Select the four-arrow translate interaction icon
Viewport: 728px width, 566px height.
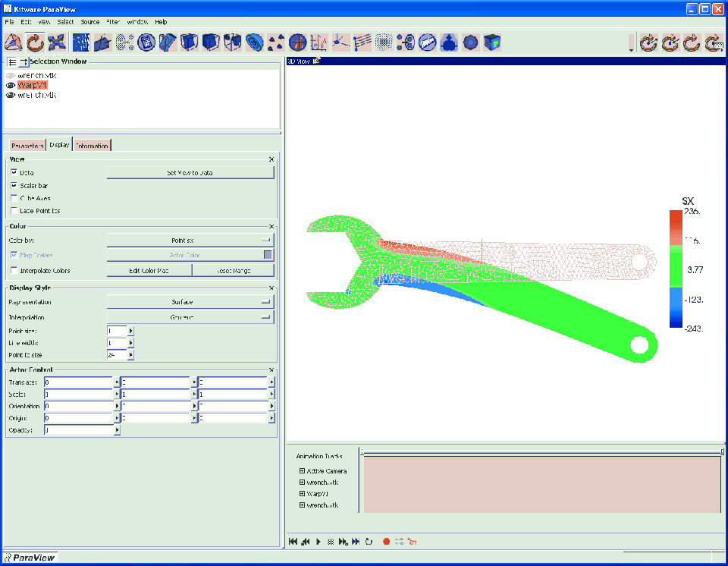pos(57,42)
